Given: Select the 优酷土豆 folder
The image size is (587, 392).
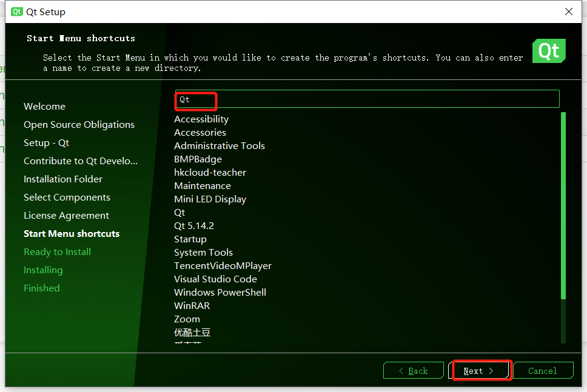Looking at the screenshot, I should pos(192,333).
